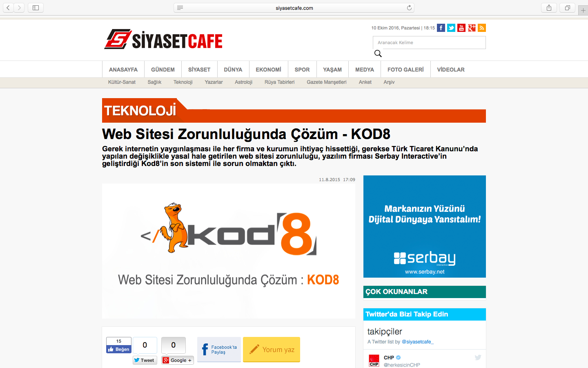Add a new tab with plus button
This screenshot has height=368, width=588.
(583, 10)
